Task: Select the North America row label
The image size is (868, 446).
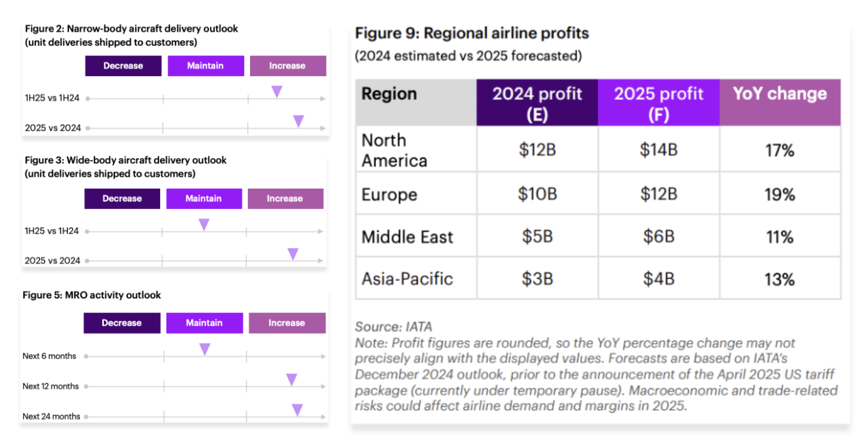Action: pyautogui.click(x=395, y=150)
